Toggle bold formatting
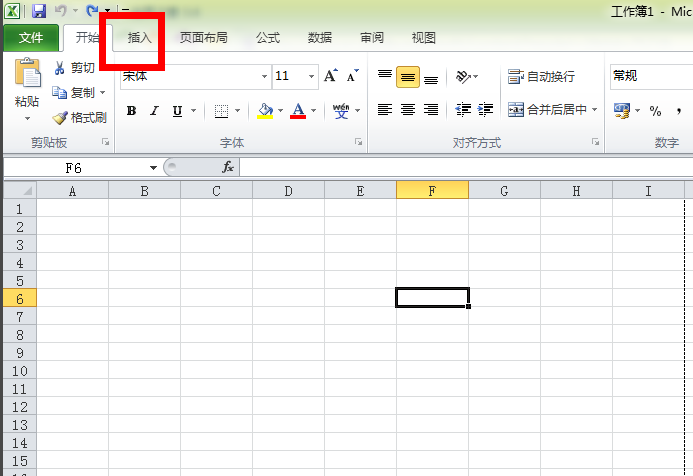This screenshot has width=693, height=476. pos(131,110)
